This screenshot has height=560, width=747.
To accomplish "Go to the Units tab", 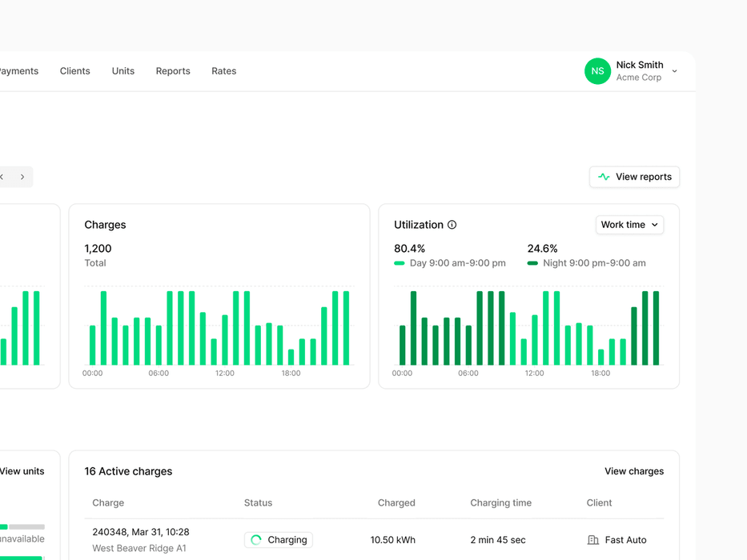I will click(x=123, y=71).
